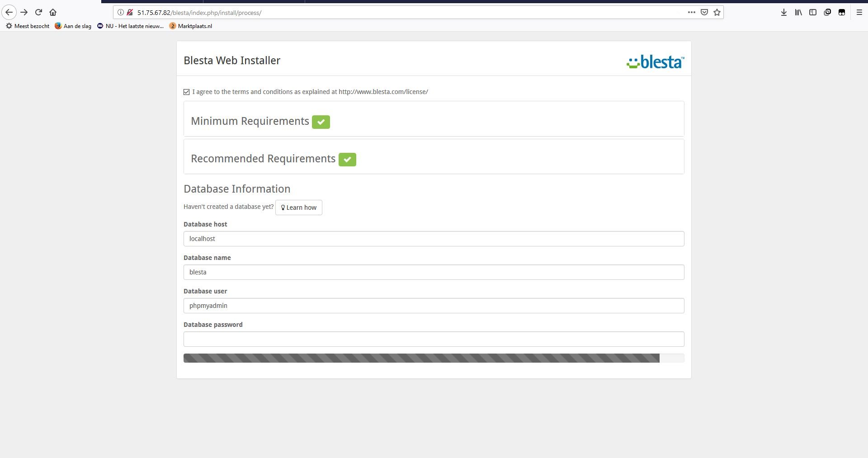The height and width of the screenshot is (458, 868).
Task: Focus the Database name input field
Action: (x=434, y=272)
